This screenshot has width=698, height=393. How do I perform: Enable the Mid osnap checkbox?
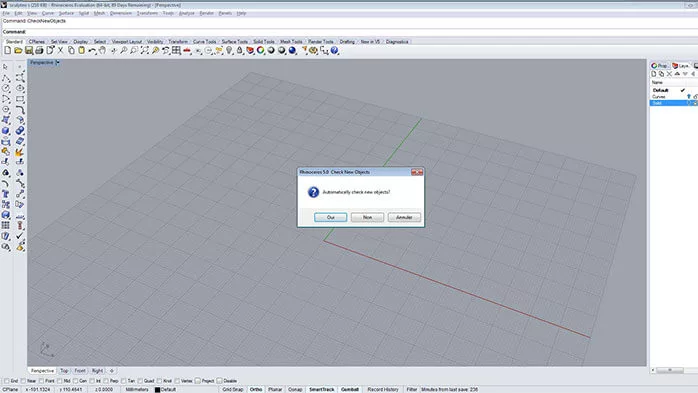click(60, 381)
